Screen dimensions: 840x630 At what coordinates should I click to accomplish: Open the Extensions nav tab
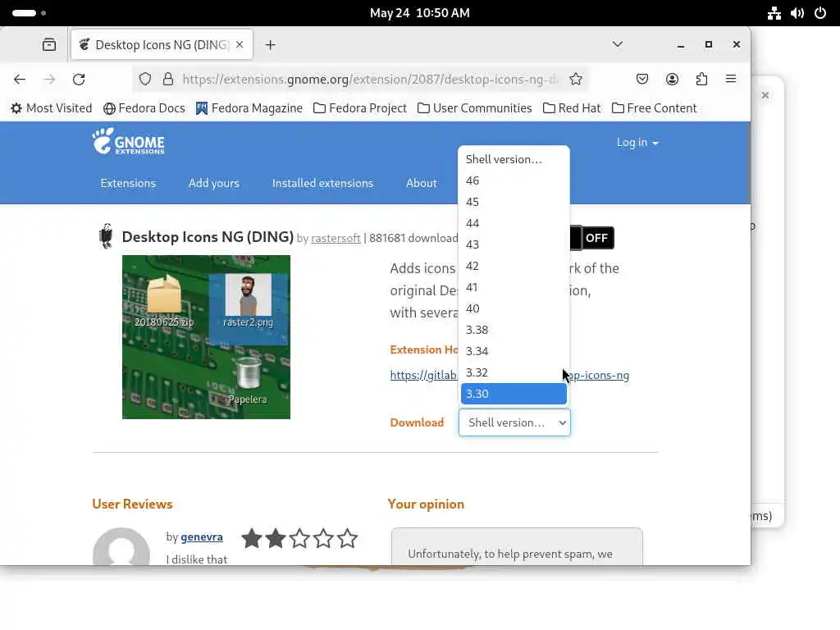[x=128, y=183]
